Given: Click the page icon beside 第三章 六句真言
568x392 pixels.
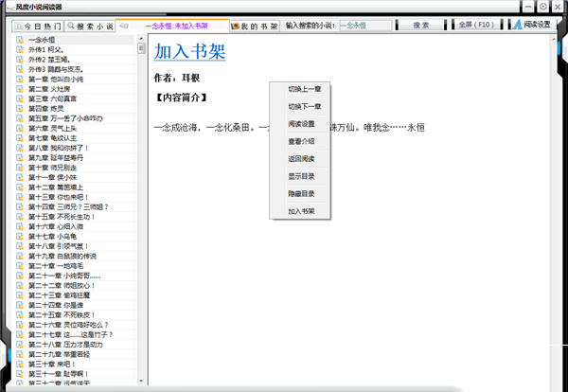Looking at the screenshot, I should click(x=20, y=98).
